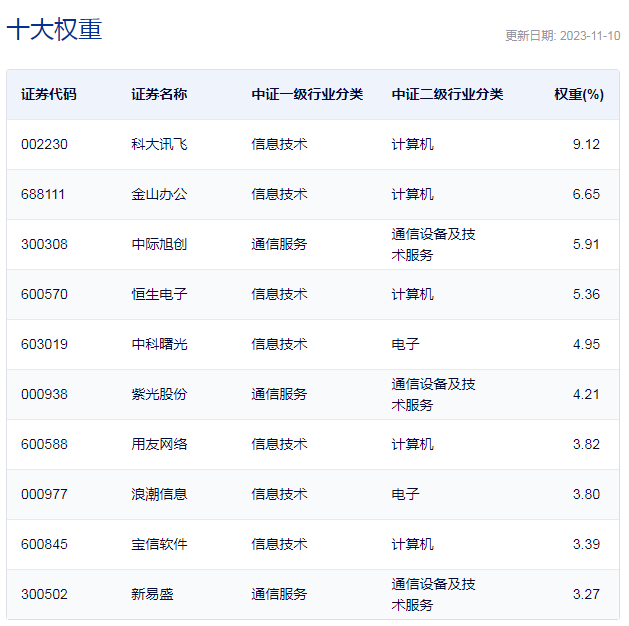Image resolution: width=629 pixels, height=626 pixels.
Task: Click stock code 600588
Action: (44, 444)
